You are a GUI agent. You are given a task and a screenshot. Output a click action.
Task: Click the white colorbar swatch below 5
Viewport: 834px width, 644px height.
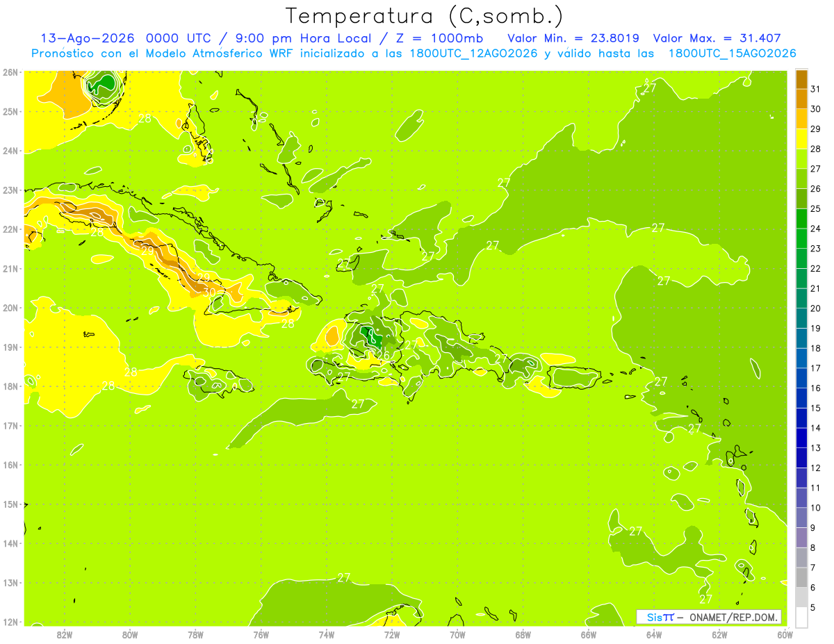coord(801,617)
